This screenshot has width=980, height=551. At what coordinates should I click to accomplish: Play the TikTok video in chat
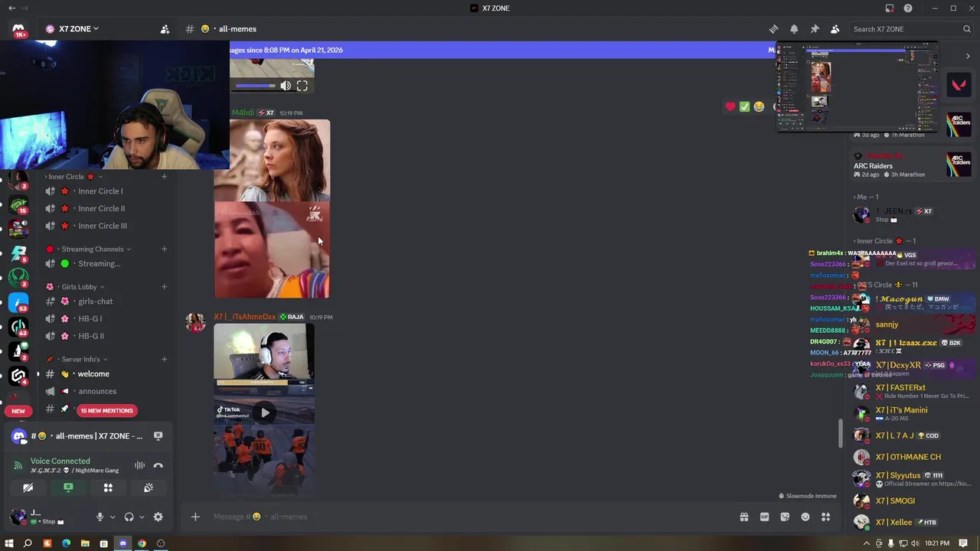point(264,412)
